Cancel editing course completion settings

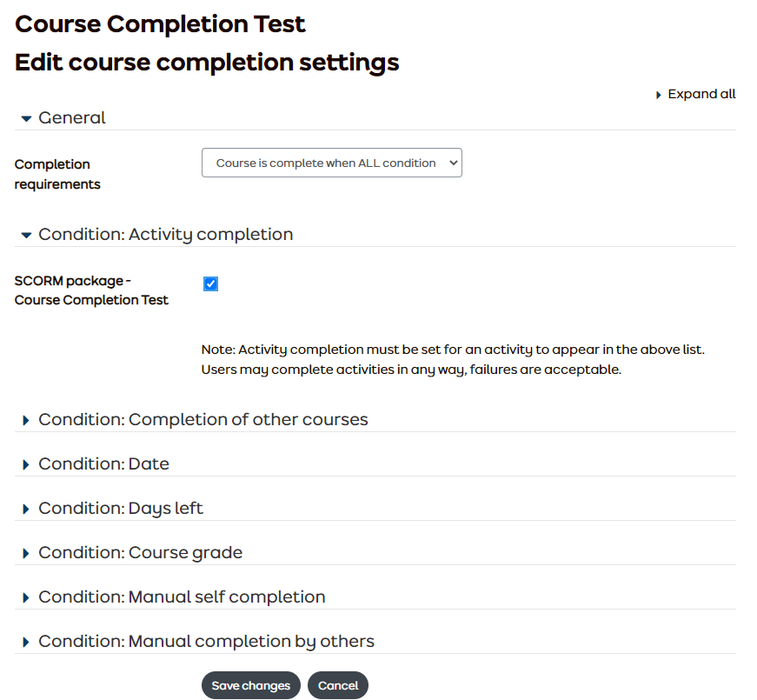click(x=337, y=685)
